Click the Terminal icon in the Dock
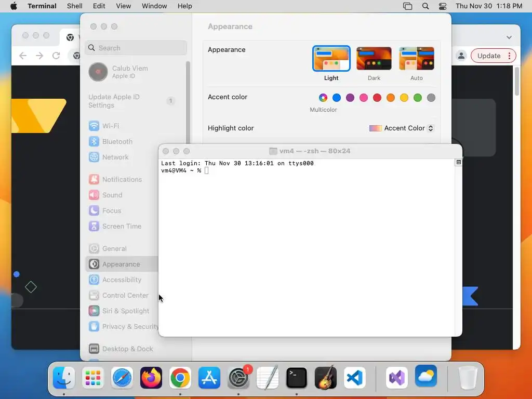The image size is (532, 399). coord(297,378)
